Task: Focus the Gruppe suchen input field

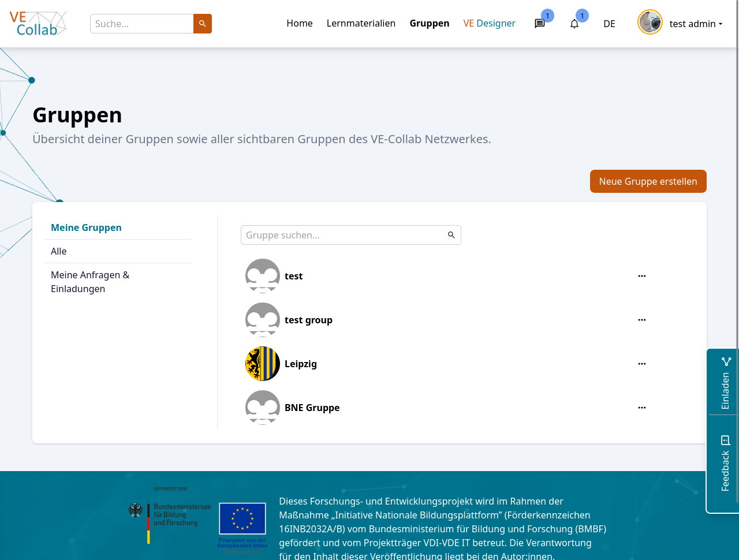Action: [341, 235]
